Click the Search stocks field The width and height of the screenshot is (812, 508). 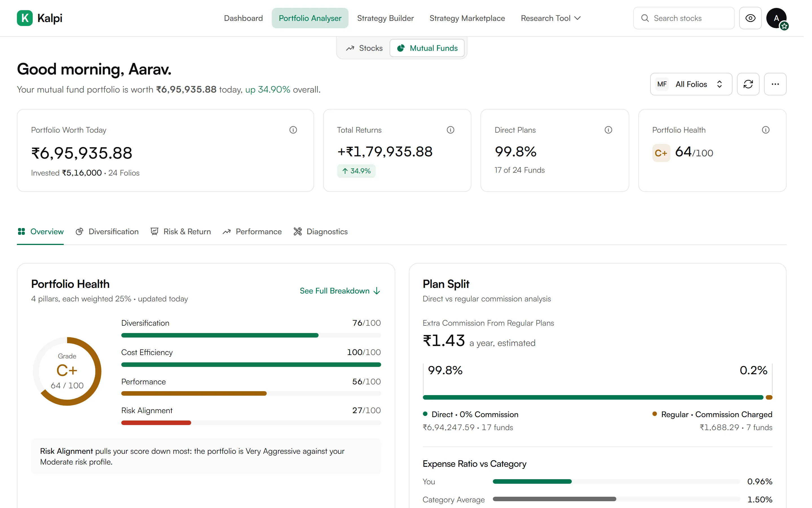pyautogui.click(x=683, y=18)
